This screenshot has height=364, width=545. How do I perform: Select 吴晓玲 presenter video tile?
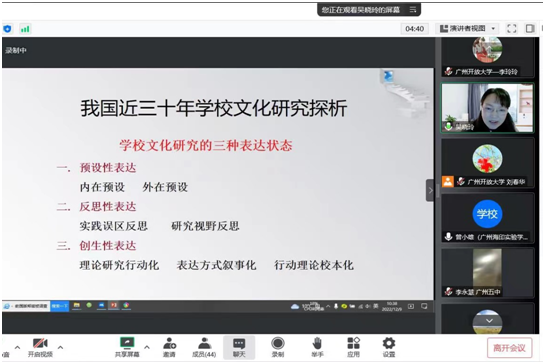click(x=487, y=108)
